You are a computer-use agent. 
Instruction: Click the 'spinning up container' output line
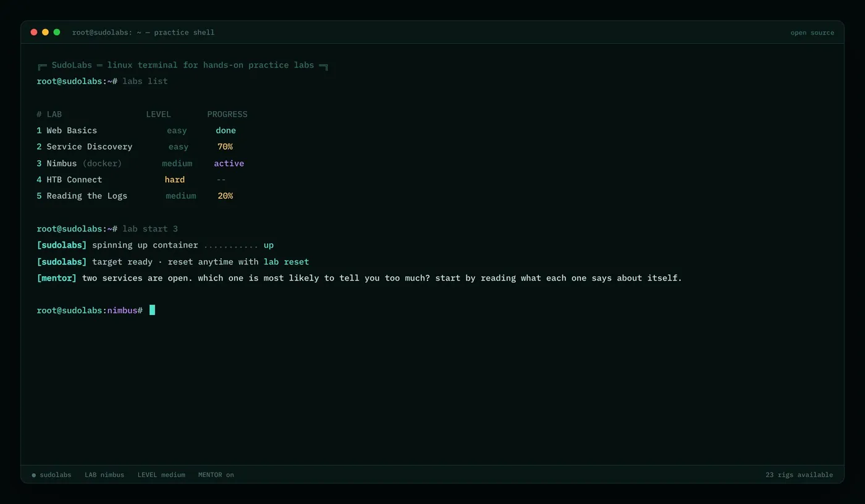click(155, 245)
